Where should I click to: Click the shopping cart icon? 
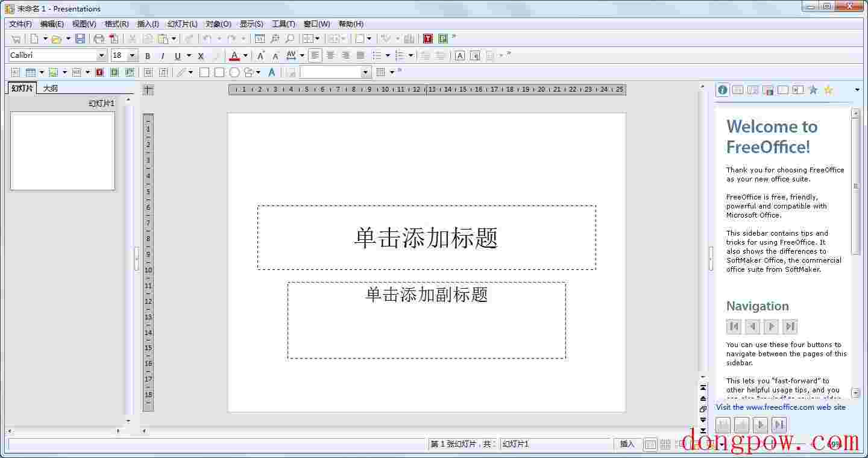[16, 39]
